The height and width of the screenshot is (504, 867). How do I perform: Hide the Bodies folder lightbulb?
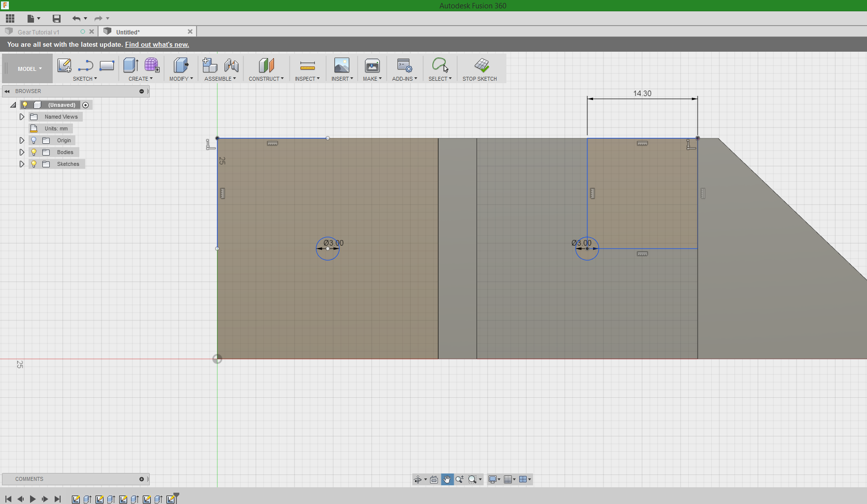pyautogui.click(x=34, y=152)
